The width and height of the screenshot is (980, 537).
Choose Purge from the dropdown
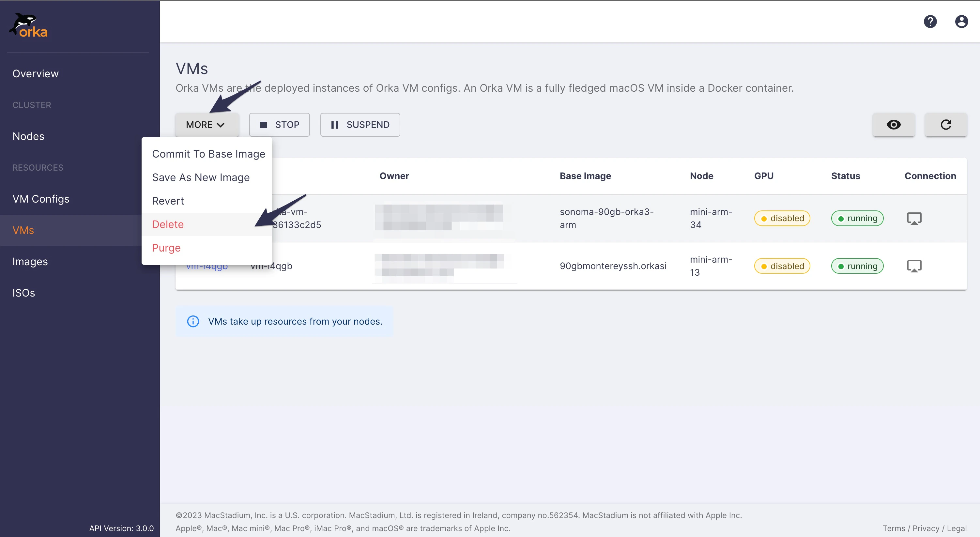click(x=166, y=248)
